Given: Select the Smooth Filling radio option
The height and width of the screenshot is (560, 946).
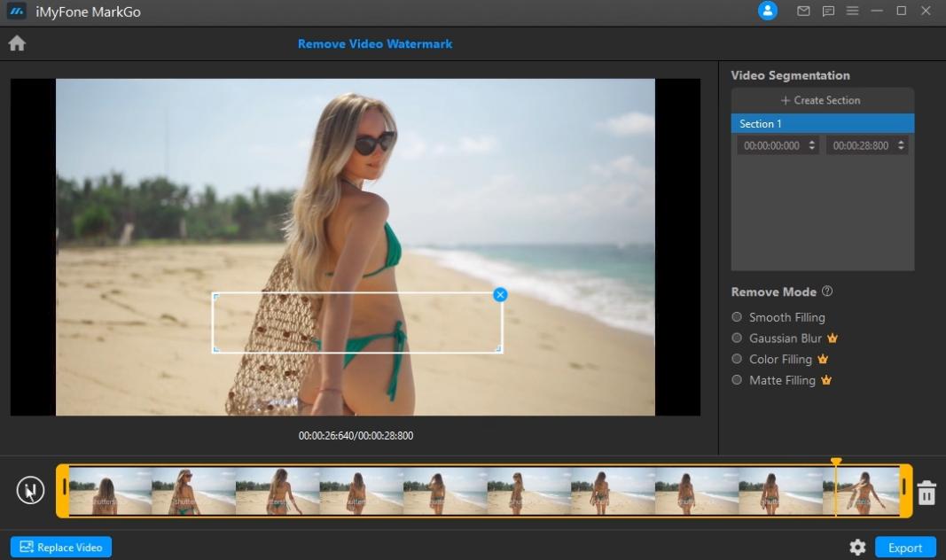Looking at the screenshot, I should point(737,317).
